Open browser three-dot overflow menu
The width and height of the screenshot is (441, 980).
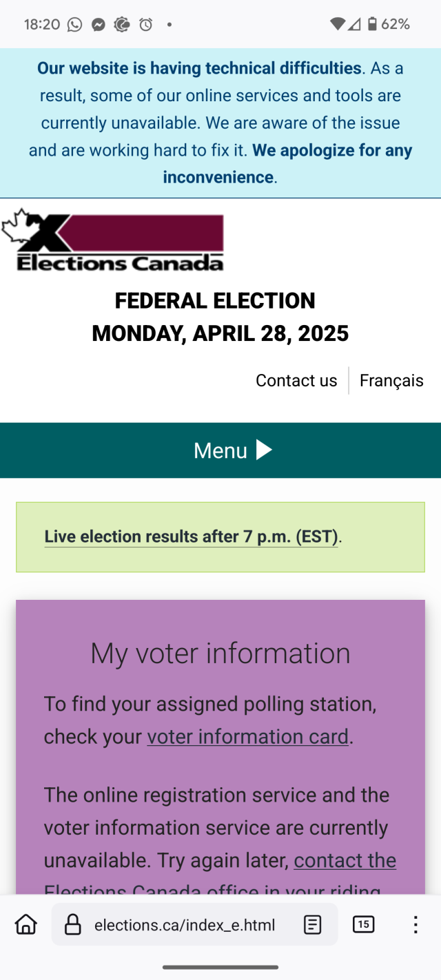(x=415, y=924)
